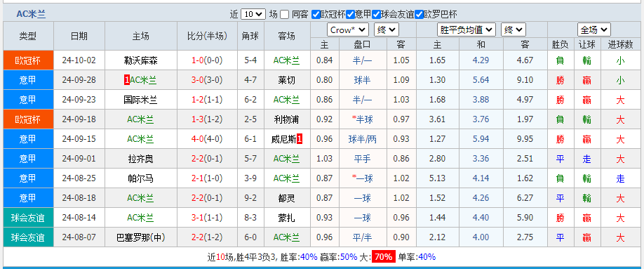Open the team 帕尔马
The width and height of the screenshot is (644, 269).
pyautogui.click(x=140, y=178)
